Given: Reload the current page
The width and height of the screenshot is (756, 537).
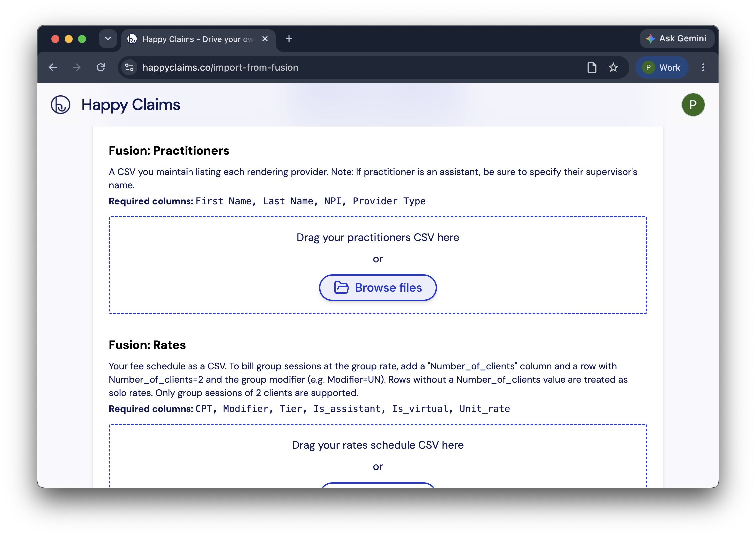Looking at the screenshot, I should pos(101,68).
